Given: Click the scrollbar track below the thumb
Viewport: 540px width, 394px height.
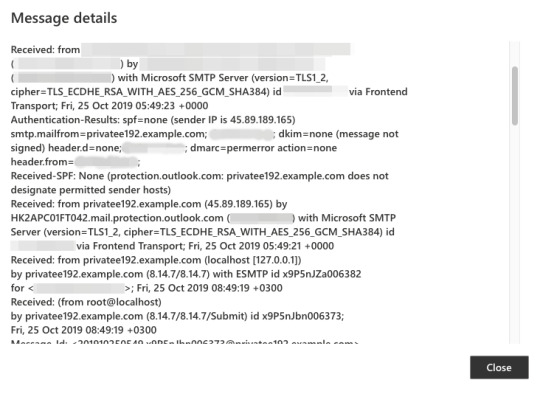Looking at the screenshot, I should 515,234.
